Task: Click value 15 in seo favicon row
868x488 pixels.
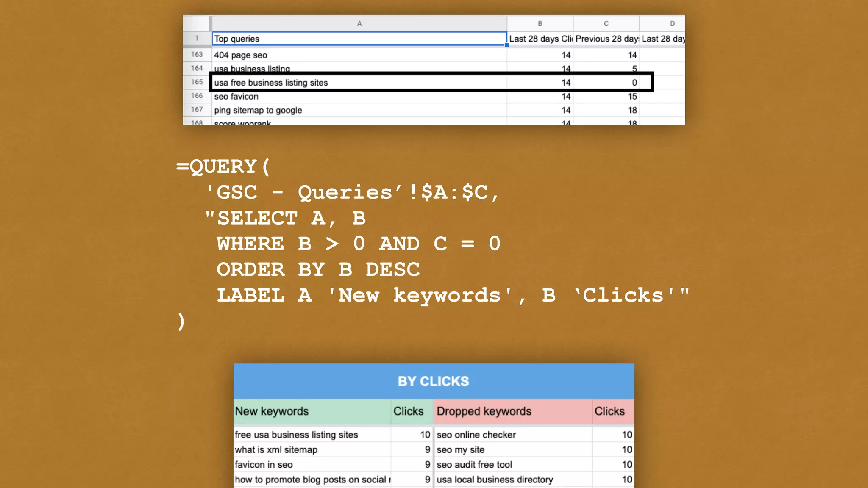Action: point(606,96)
